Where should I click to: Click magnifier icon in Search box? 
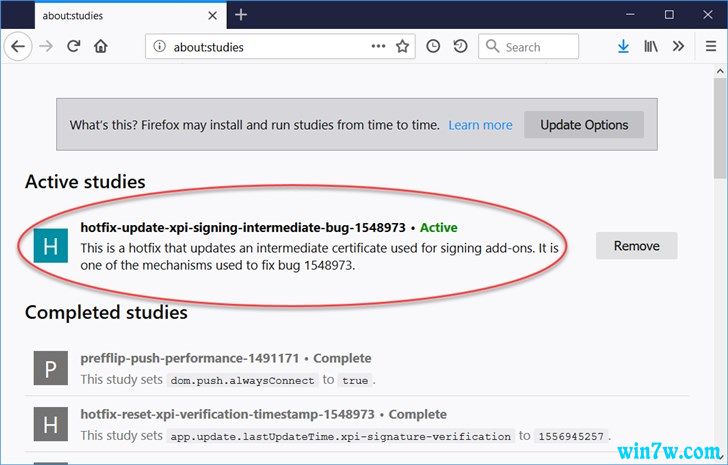(x=492, y=46)
